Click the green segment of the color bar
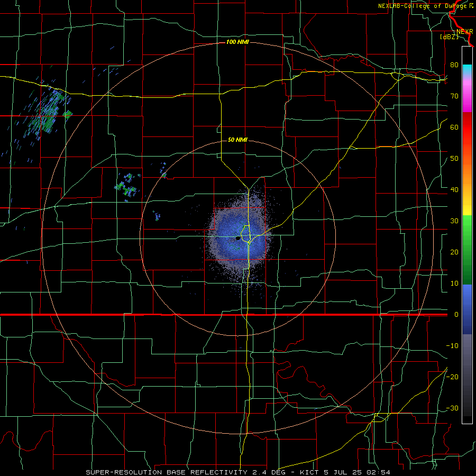 point(467,250)
